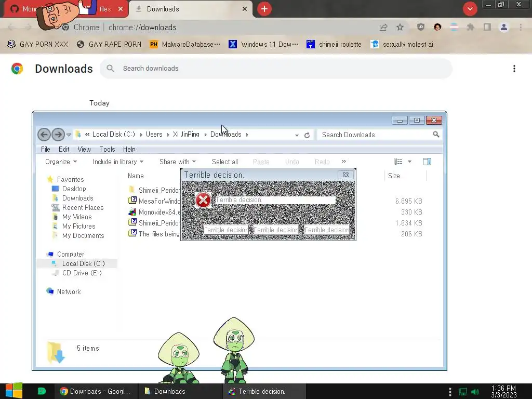Close the Terrible decision dialog
The height and width of the screenshot is (399, 532).
pyautogui.click(x=345, y=175)
